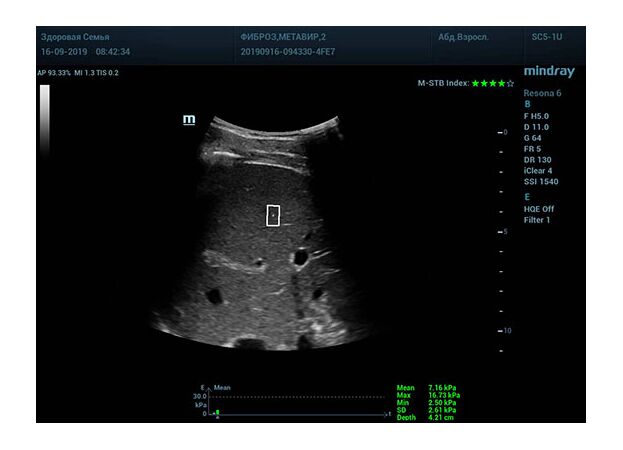Click the Здоровая Семья clinic name
This screenshot has height=450, width=623.
75,37
